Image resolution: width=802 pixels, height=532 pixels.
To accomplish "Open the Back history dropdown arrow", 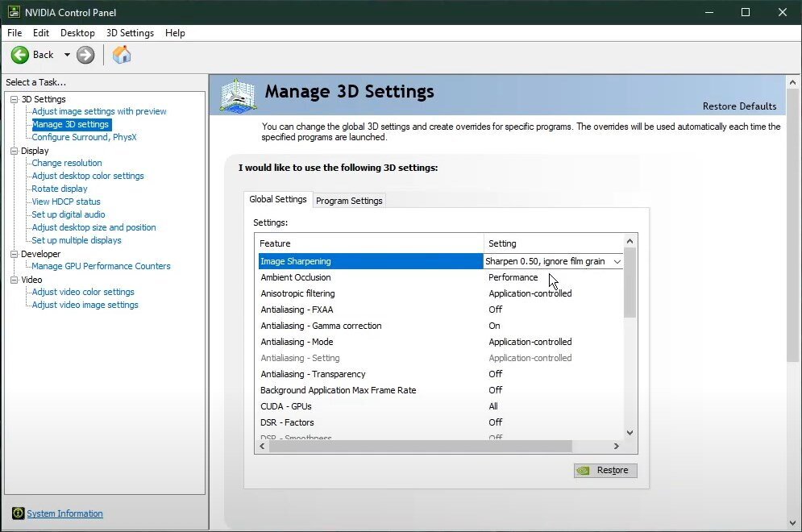I will [x=67, y=55].
